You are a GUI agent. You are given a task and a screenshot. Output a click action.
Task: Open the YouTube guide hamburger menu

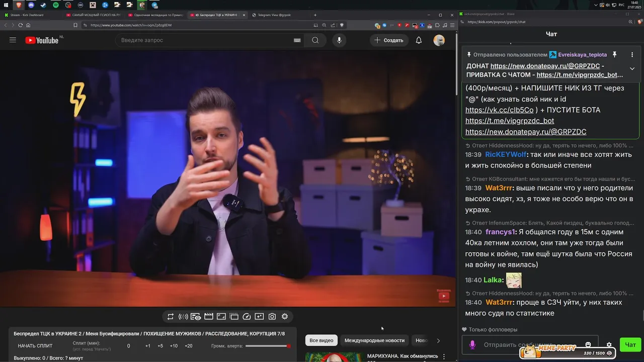(x=13, y=40)
